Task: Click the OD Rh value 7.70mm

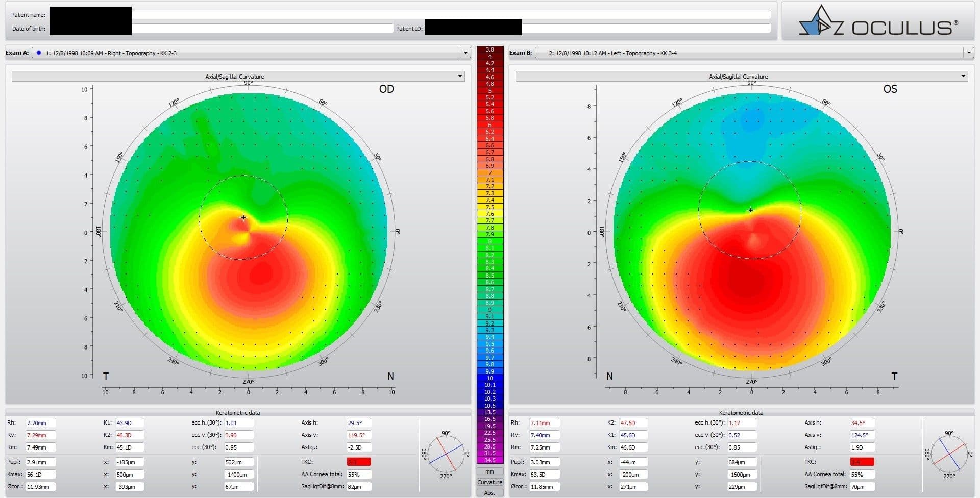Action: (40, 422)
